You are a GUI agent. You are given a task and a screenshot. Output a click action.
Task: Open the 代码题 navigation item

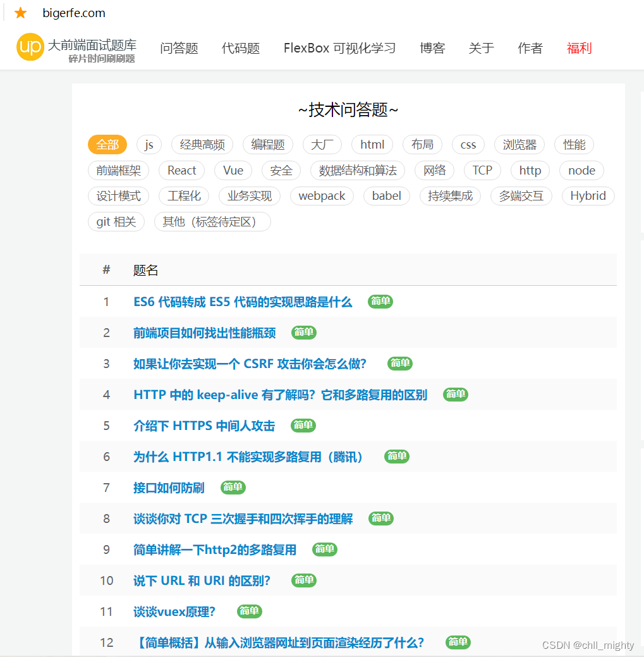click(240, 48)
